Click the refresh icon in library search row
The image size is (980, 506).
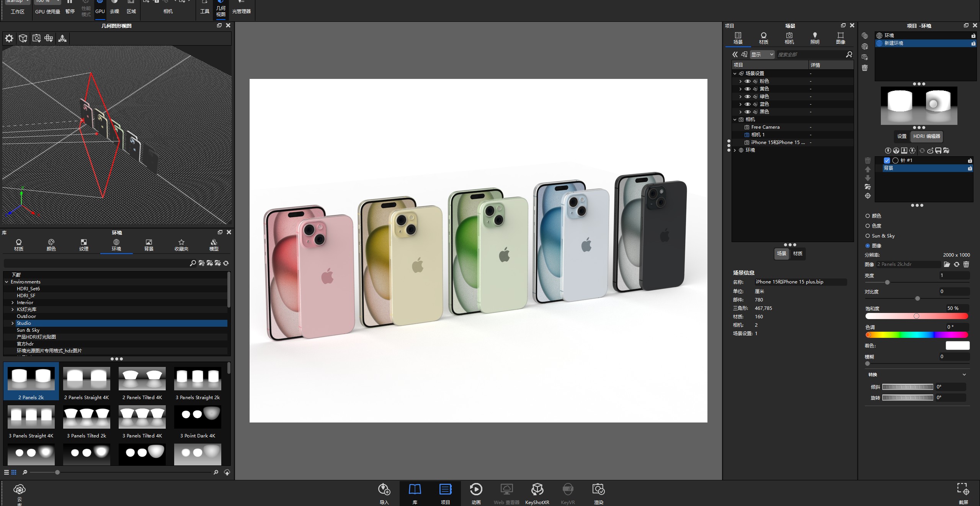226,263
